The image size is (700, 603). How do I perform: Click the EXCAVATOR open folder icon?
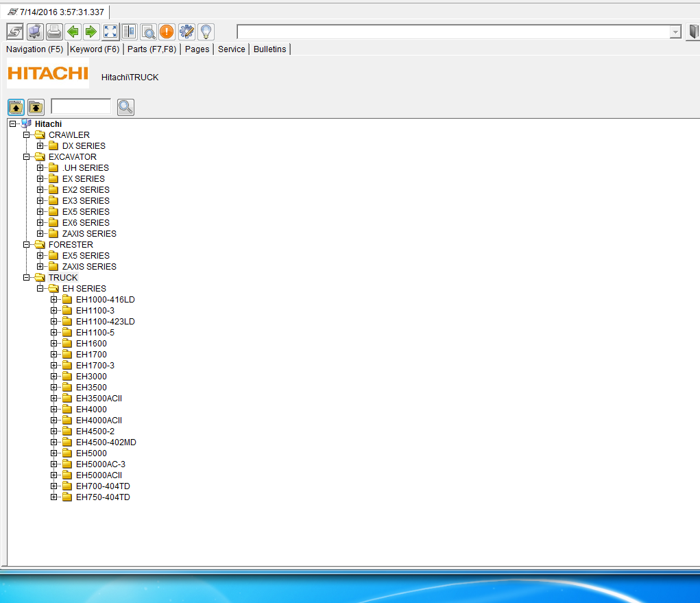[40, 157]
